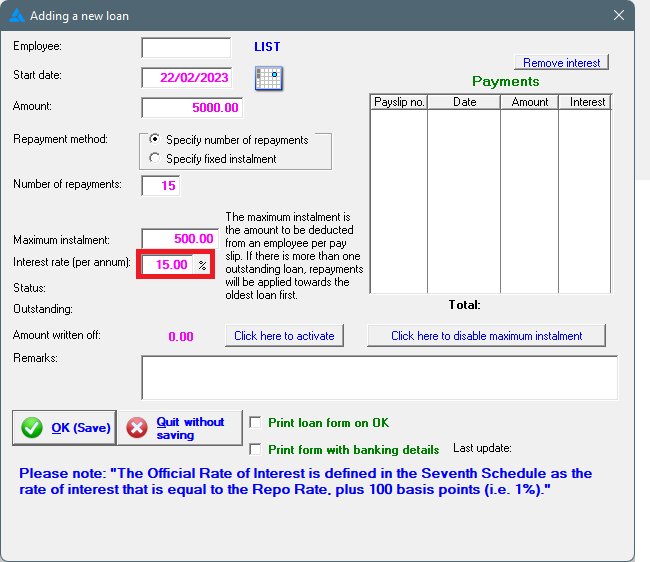Click Remove interest button
Image resolution: width=650 pixels, height=562 pixels.
tap(561, 63)
